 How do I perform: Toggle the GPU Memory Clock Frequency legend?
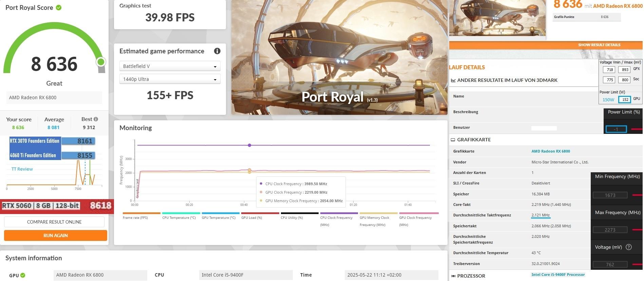[378, 219]
